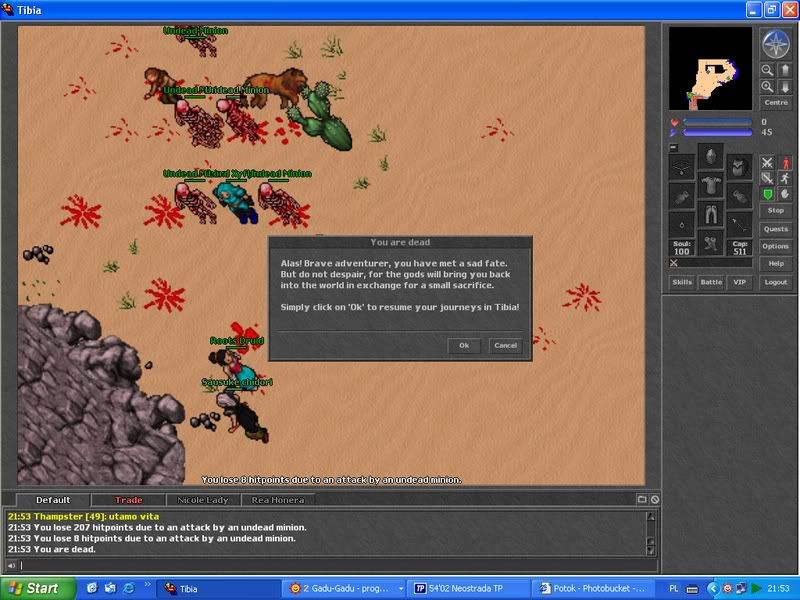Image resolution: width=800 pixels, height=600 pixels.
Task: Click the Soul: 100 display
Action: pyautogui.click(x=682, y=247)
